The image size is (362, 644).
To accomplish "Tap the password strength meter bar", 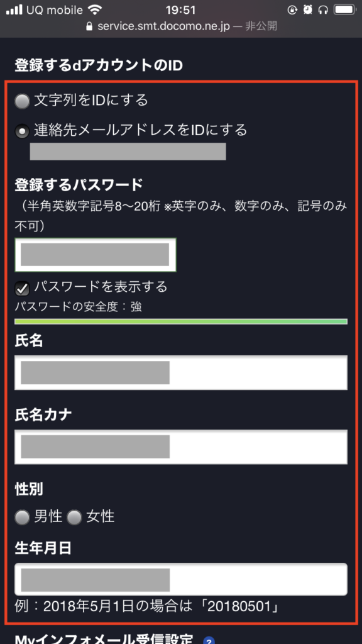I will [x=181, y=321].
